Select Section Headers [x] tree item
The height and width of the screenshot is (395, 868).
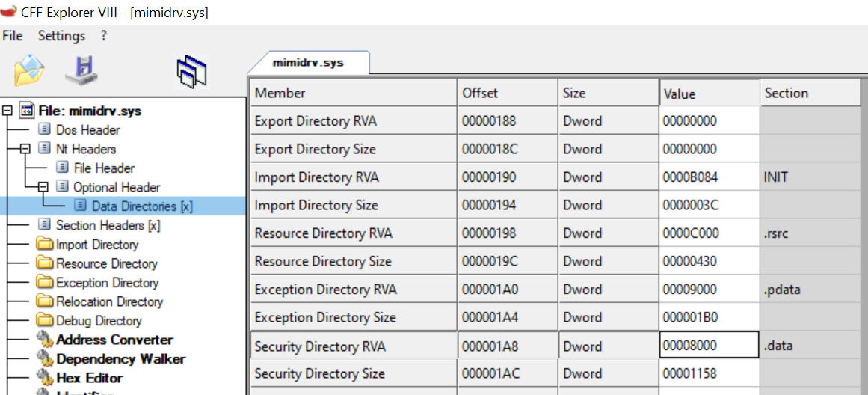tap(108, 225)
